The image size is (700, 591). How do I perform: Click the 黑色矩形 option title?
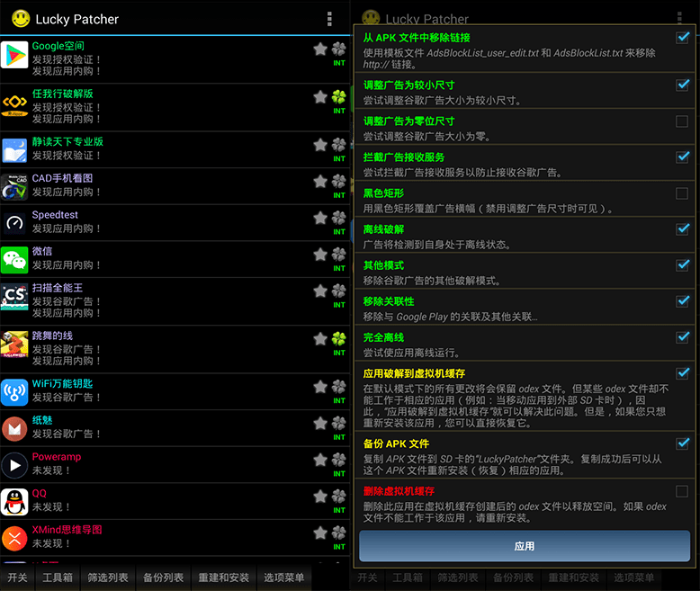coord(383,193)
